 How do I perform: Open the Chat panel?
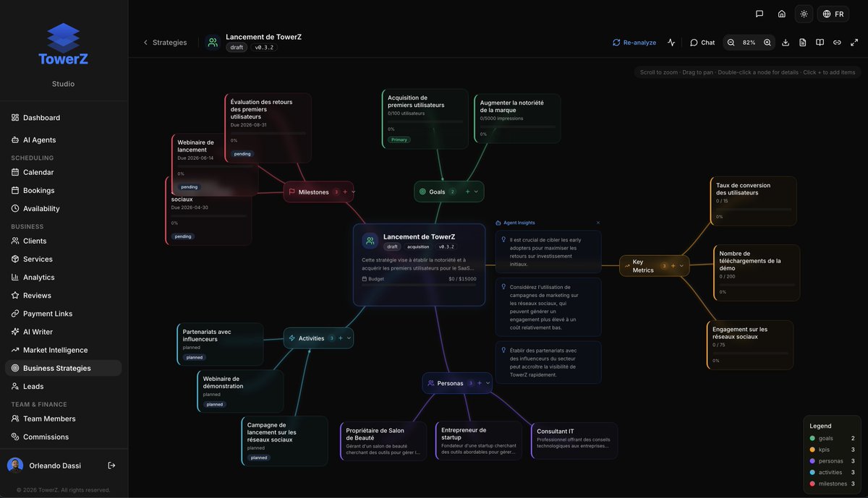coord(702,43)
